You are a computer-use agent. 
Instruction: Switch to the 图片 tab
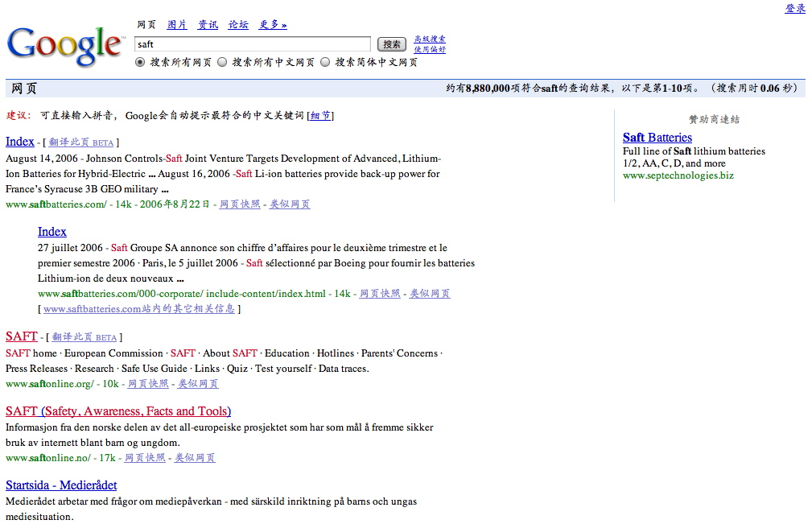coord(176,24)
